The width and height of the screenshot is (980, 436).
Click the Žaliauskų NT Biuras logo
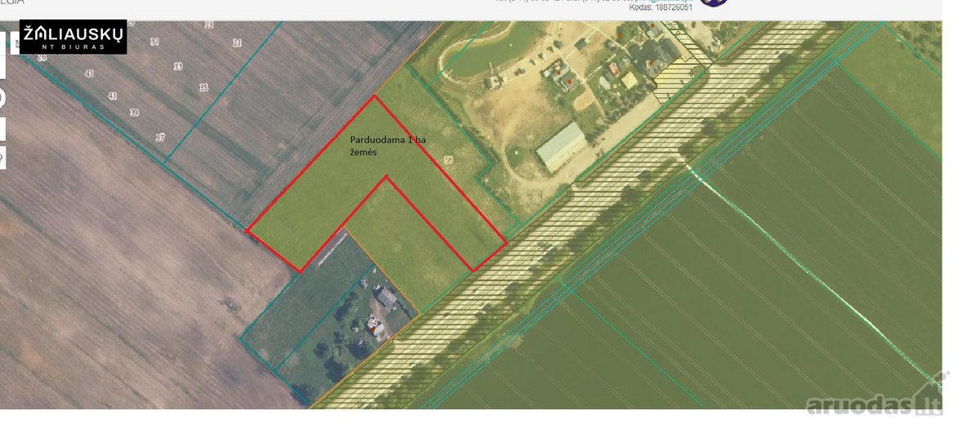click(73, 37)
